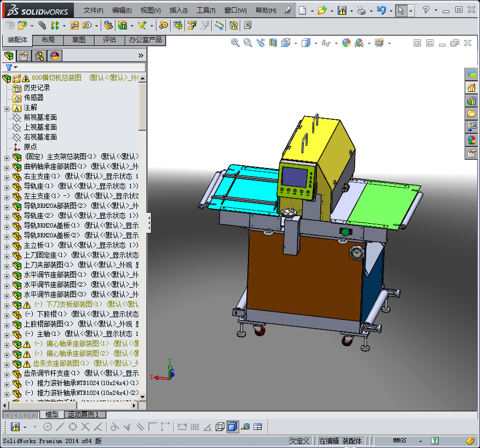Image resolution: width=480 pixels, height=448 pixels.
Task: Click the feature tree scroll down arrow
Action: [x=142, y=397]
